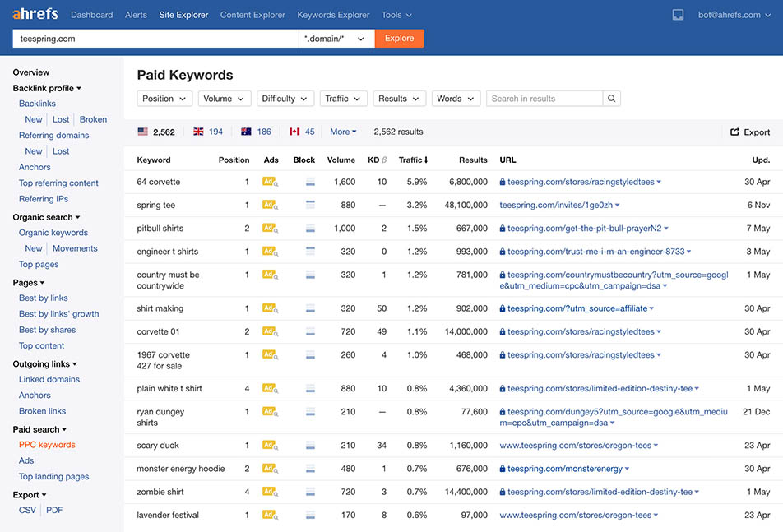
Task: Open the Tools menu dropdown
Action: pos(396,15)
